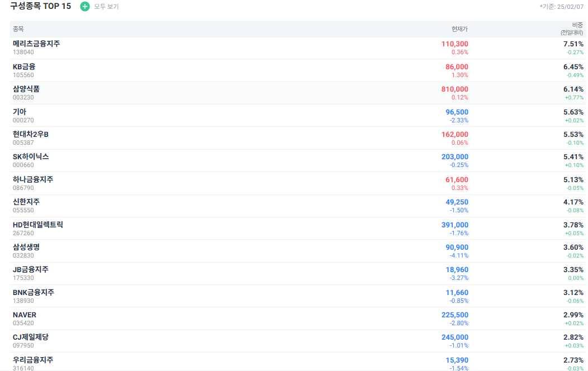Click the 6.45% weight value
Screen dimensions: 588x371
pos(573,66)
